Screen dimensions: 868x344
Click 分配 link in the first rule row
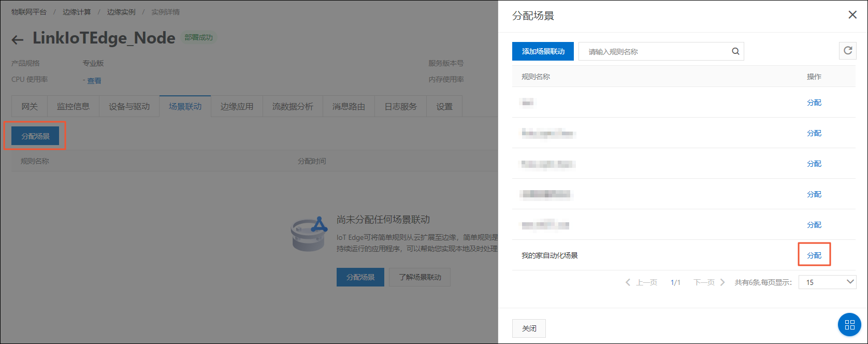click(x=814, y=102)
